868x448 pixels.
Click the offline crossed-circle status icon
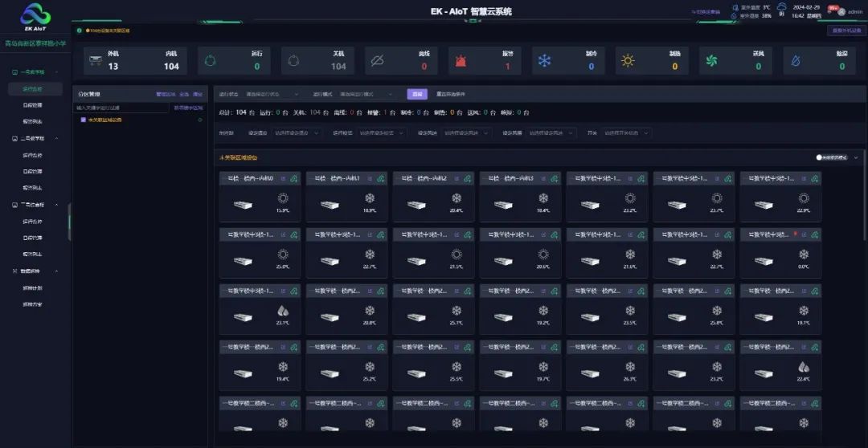pos(377,61)
